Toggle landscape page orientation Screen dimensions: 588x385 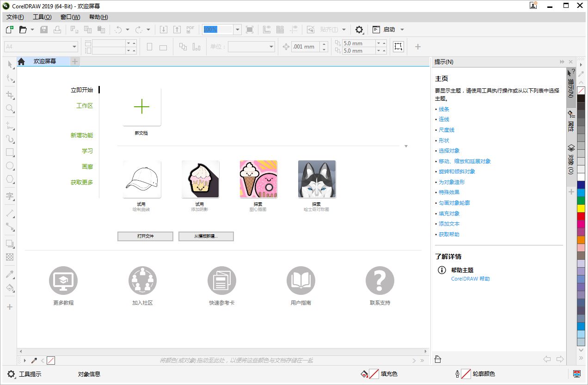point(163,46)
